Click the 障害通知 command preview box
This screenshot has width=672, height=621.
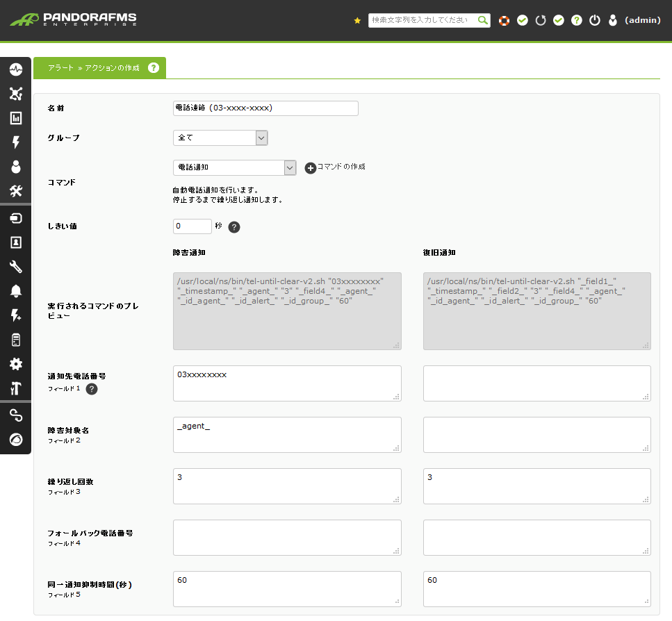coord(287,311)
